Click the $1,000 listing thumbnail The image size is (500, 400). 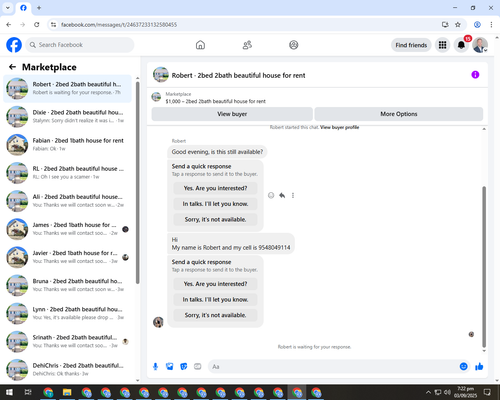coord(156,97)
